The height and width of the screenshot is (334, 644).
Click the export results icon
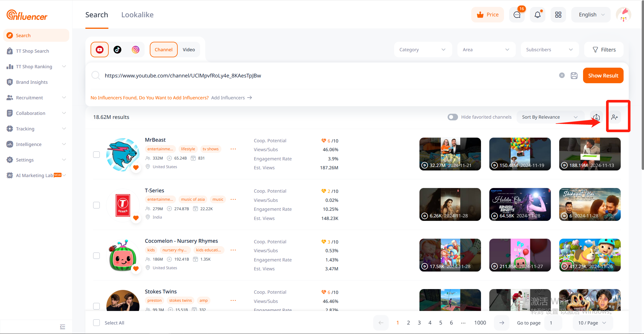point(596,117)
